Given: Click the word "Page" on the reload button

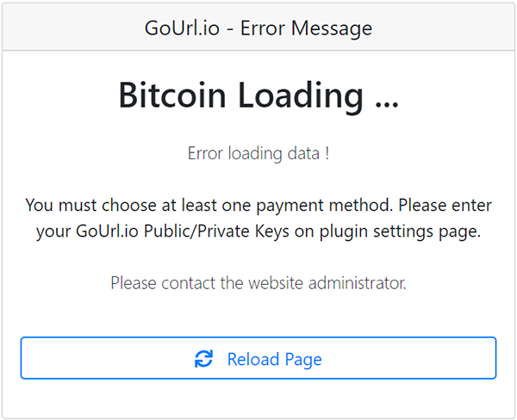Looking at the screenshot, I should point(303,360).
